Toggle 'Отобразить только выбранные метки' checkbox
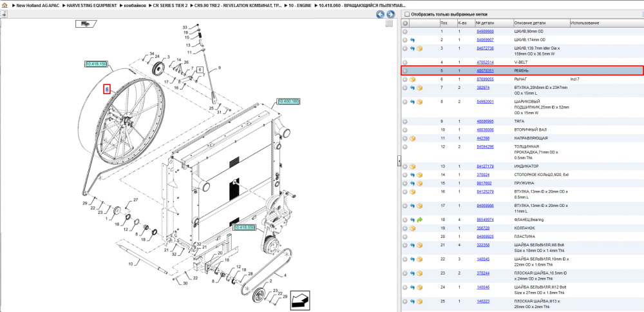644x312 pixels. point(407,14)
